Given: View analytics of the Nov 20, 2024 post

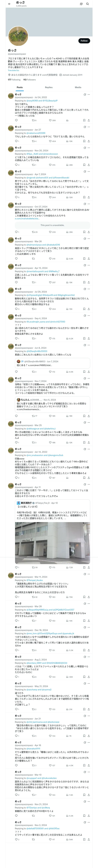Looking at the screenshot, I should pyautogui.click(x=67, y=165).
